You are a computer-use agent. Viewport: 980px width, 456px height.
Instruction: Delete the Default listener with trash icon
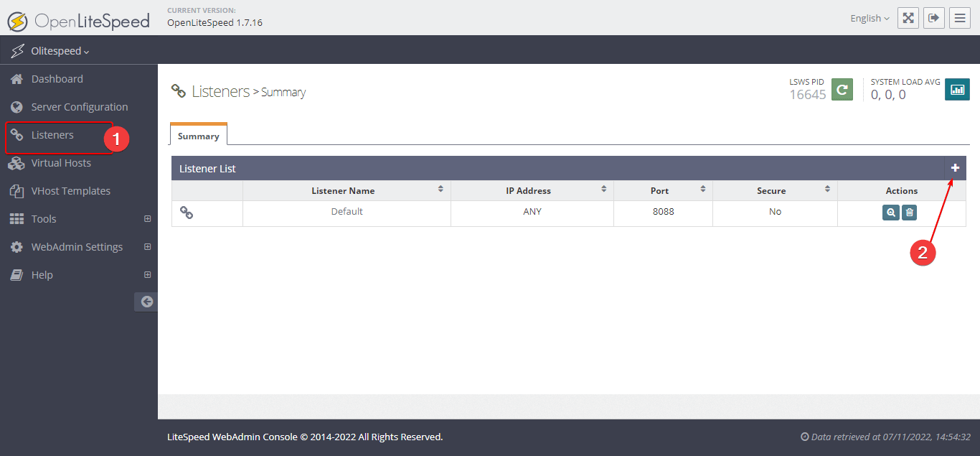click(x=909, y=213)
